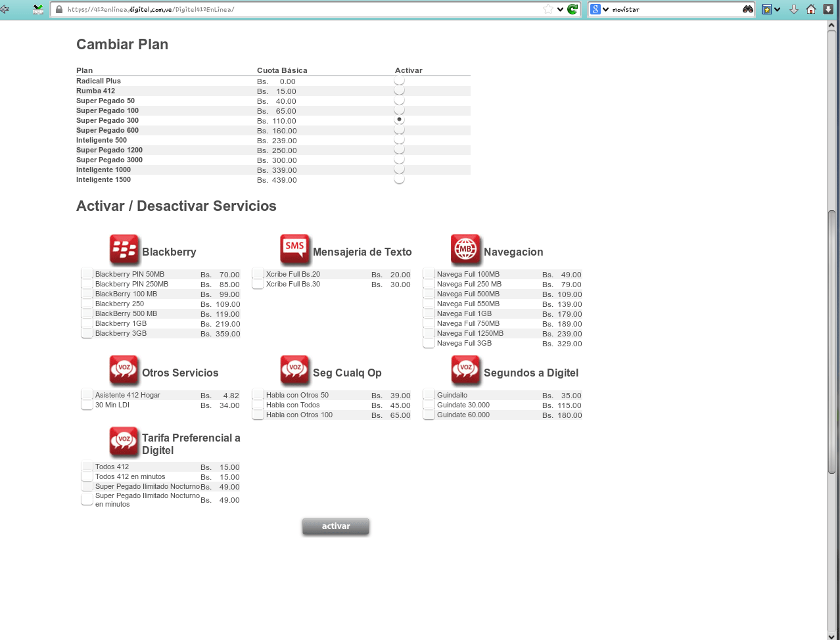This screenshot has height=640, width=840.
Task: Click the Super Pegado 300 plan name
Action: click(107, 120)
